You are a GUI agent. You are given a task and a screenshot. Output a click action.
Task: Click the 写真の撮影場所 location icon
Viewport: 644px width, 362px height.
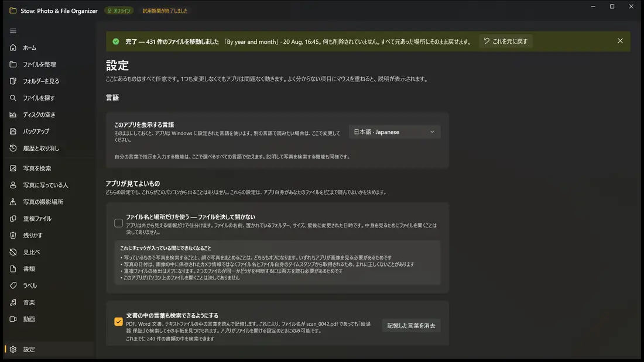13,202
